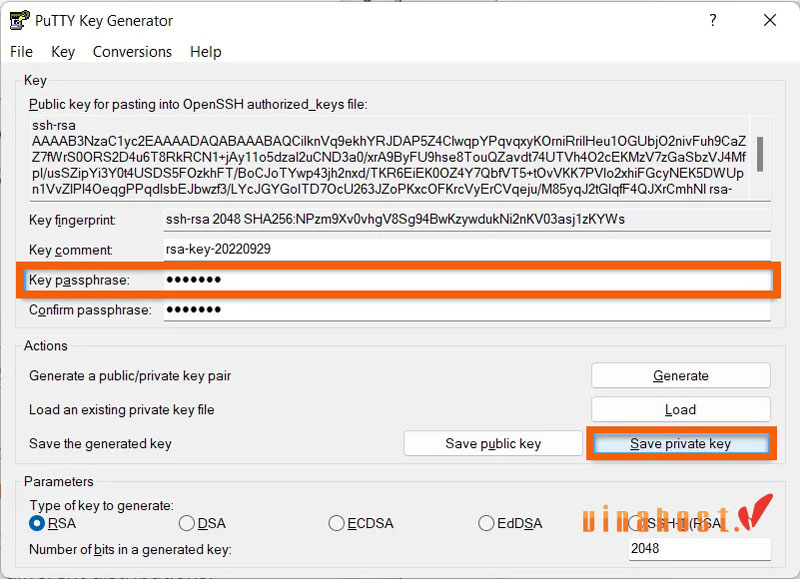Click the question mark help button
This screenshot has width=800, height=579.
click(713, 20)
